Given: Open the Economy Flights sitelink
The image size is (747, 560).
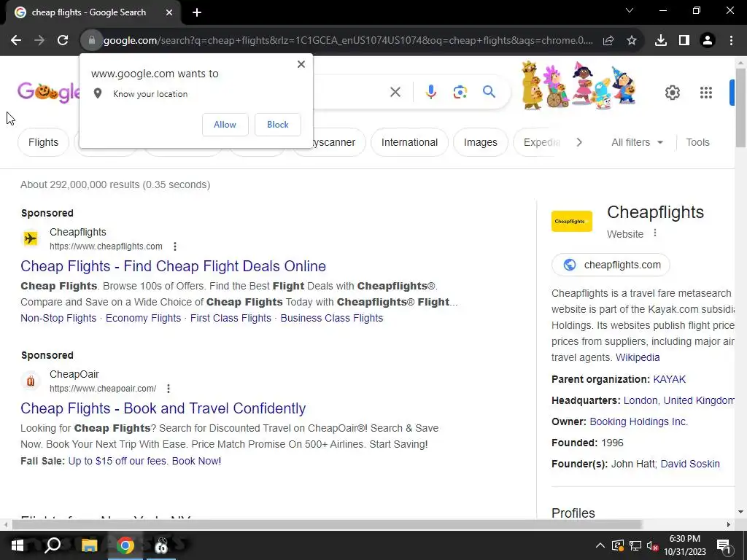Looking at the screenshot, I should coord(144,318).
